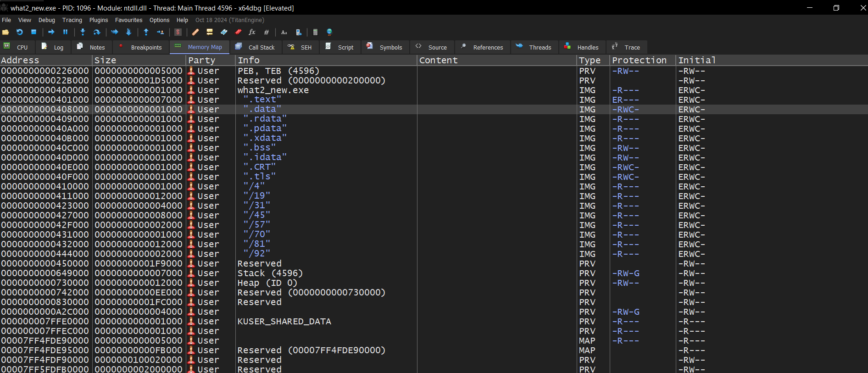868x373 pixels.
Task: Click the Calculator toolbar icon
Action: point(315,32)
